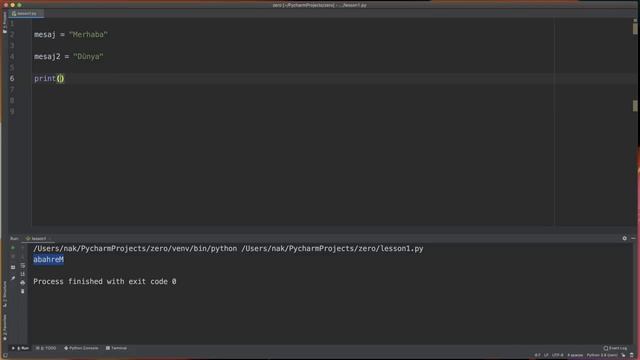Open Run panel settings gear
This screenshot has width=640, height=360.
tap(624, 238)
